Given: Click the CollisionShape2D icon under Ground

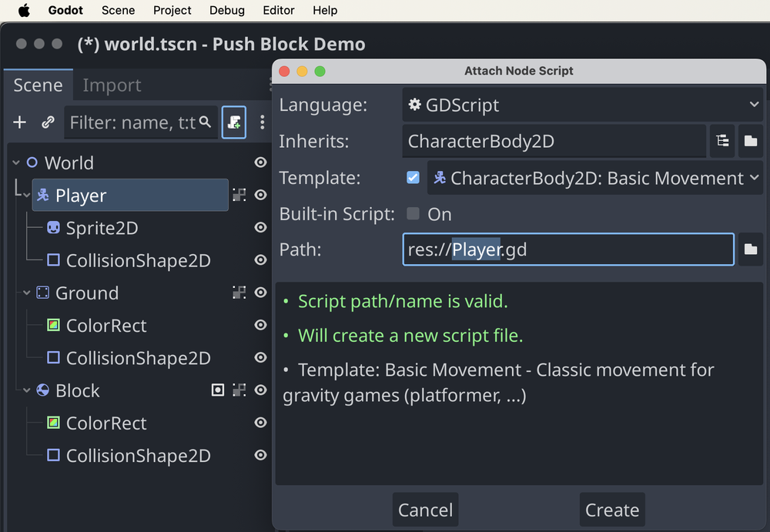Looking at the screenshot, I should coord(53,357).
